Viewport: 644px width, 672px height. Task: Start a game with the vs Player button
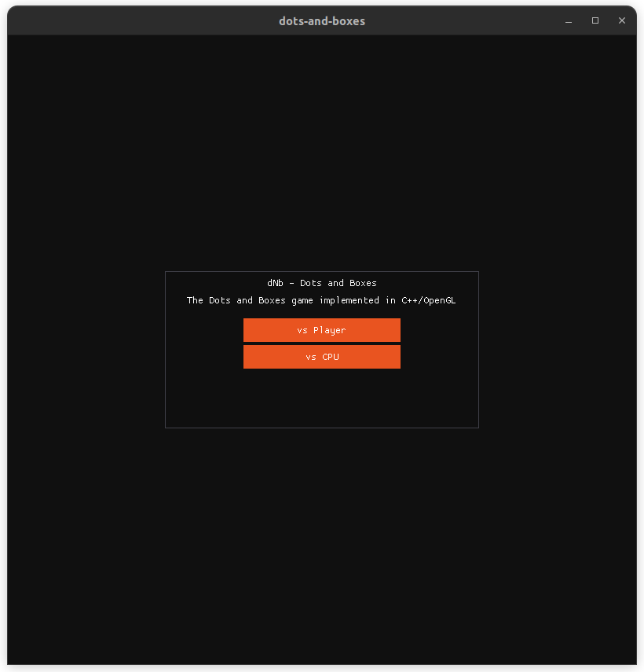321,330
